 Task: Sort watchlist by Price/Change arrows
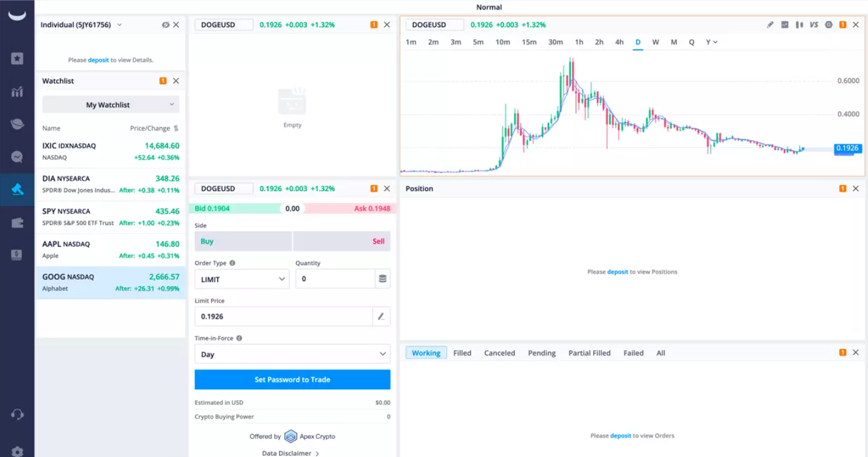coord(176,128)
